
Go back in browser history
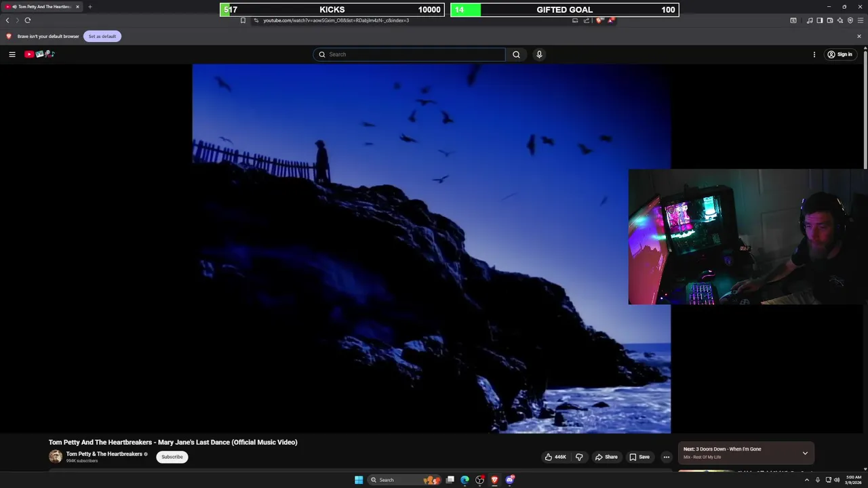7,20
